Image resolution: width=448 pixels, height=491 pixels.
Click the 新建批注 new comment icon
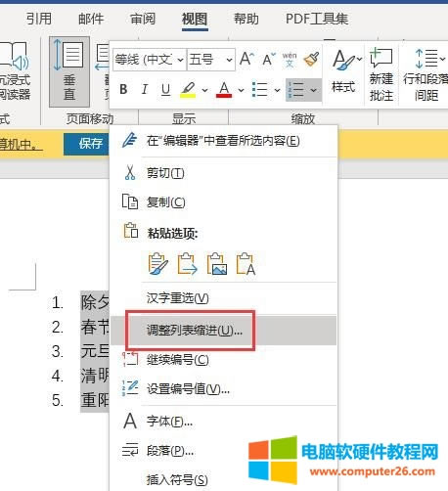pos(381,74)
